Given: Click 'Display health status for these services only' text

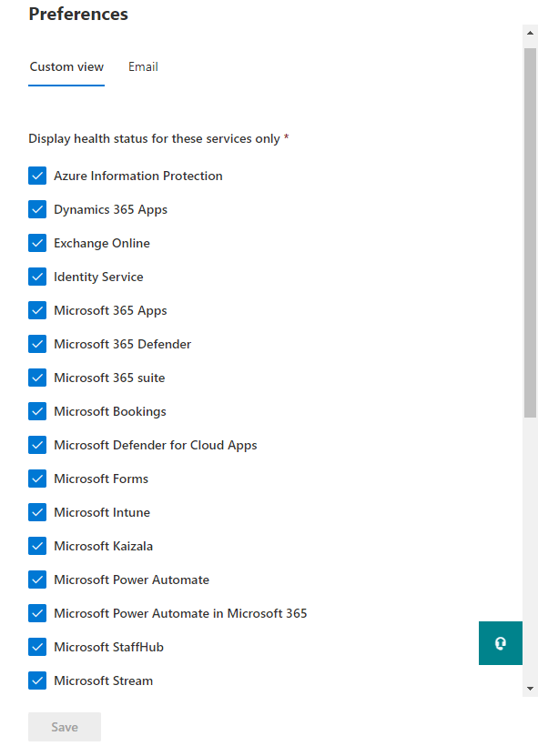Looking at the screenshot, I should pos(155,139).
